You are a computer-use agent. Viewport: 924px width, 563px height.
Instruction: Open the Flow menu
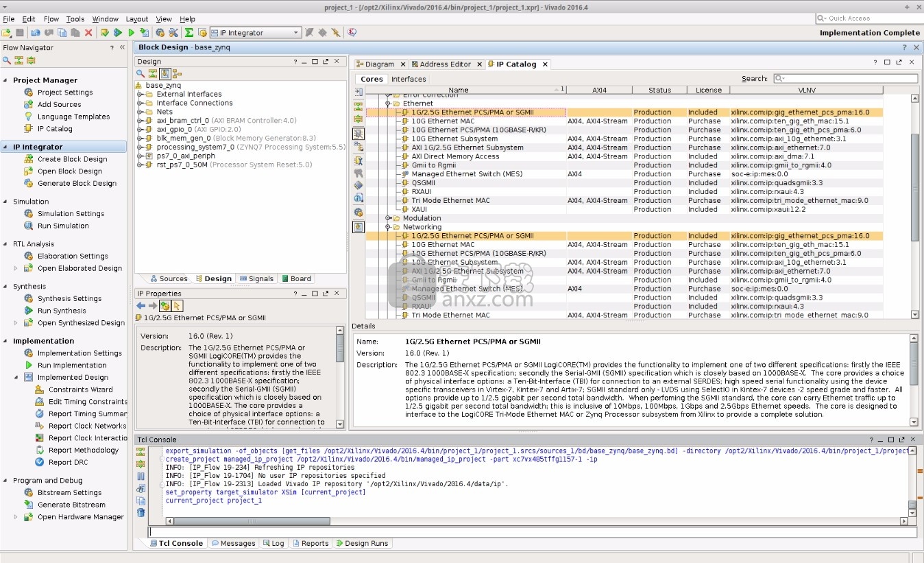point(51,19)
